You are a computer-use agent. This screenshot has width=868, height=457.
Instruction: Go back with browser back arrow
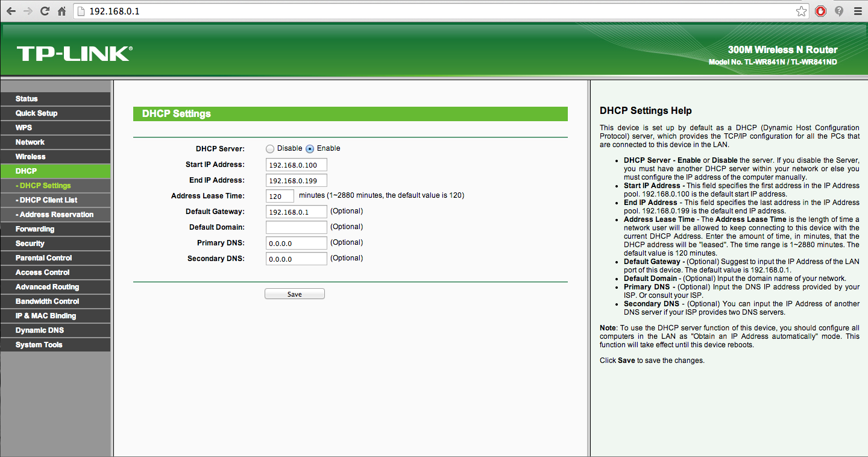(11, 11)
